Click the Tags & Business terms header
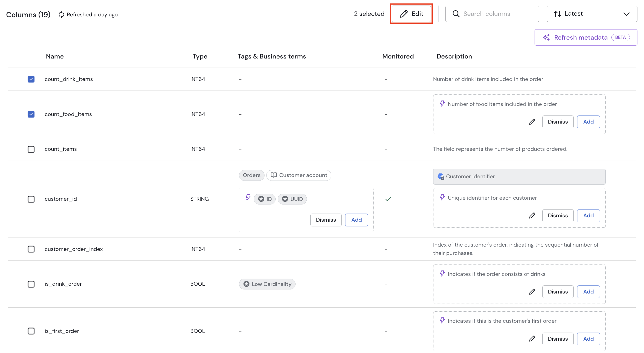This screenshot has height=353, width=644. pyautogui.click(x=272, y=56)
